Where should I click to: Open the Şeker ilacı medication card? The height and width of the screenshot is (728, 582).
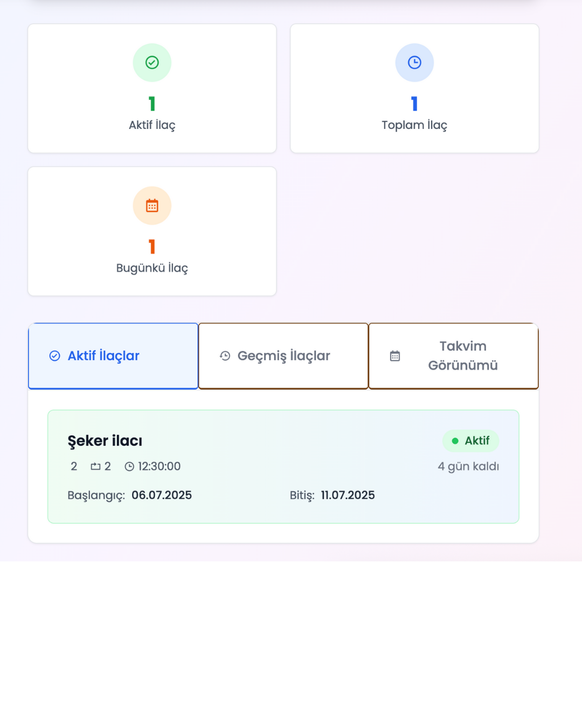pyautogui.click(x=283, y=466)
